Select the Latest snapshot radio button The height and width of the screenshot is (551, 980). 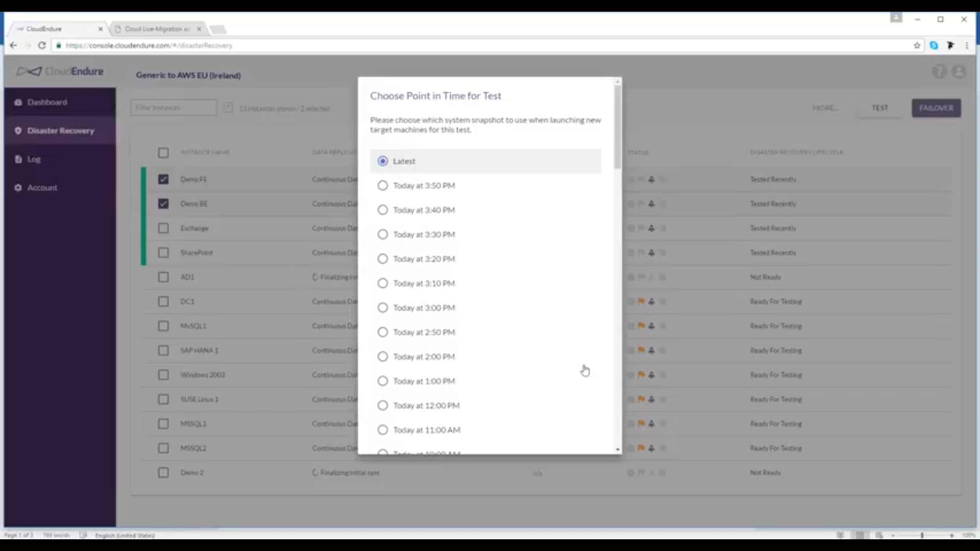[382, 161]
